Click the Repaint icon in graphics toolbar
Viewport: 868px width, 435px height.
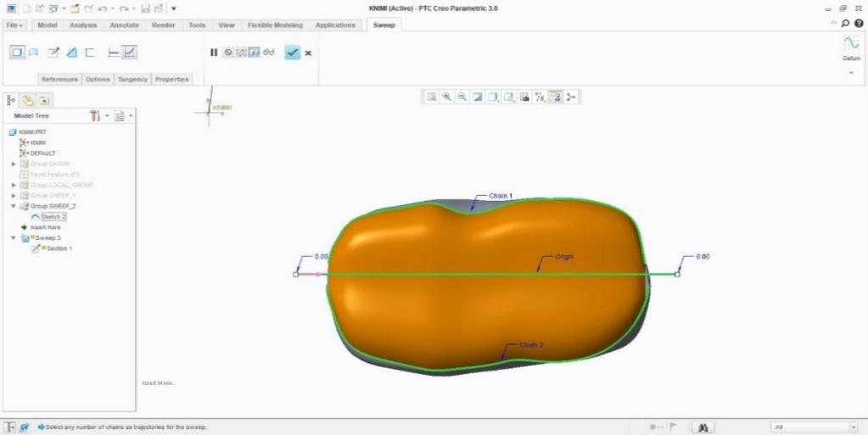[478, 97]
